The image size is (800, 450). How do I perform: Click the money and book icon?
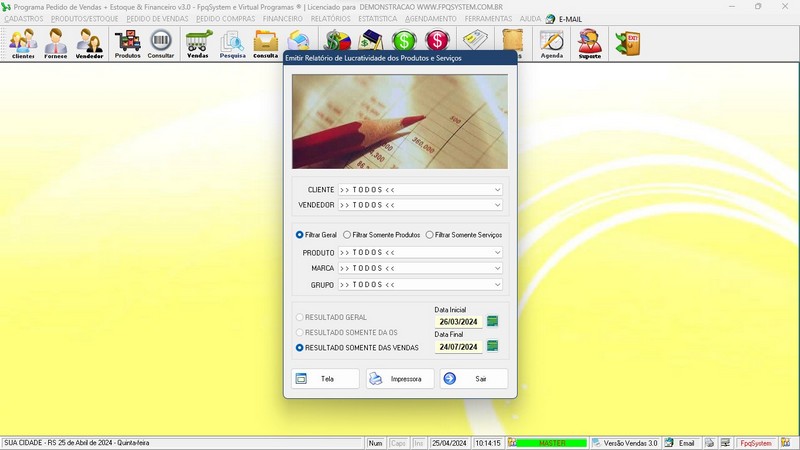(x=371, y=40)
